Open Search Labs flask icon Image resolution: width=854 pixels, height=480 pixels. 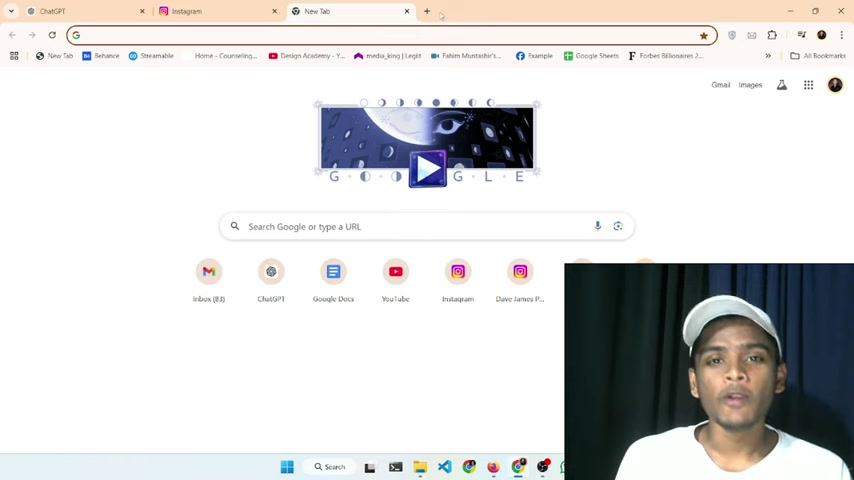[782, 85]
